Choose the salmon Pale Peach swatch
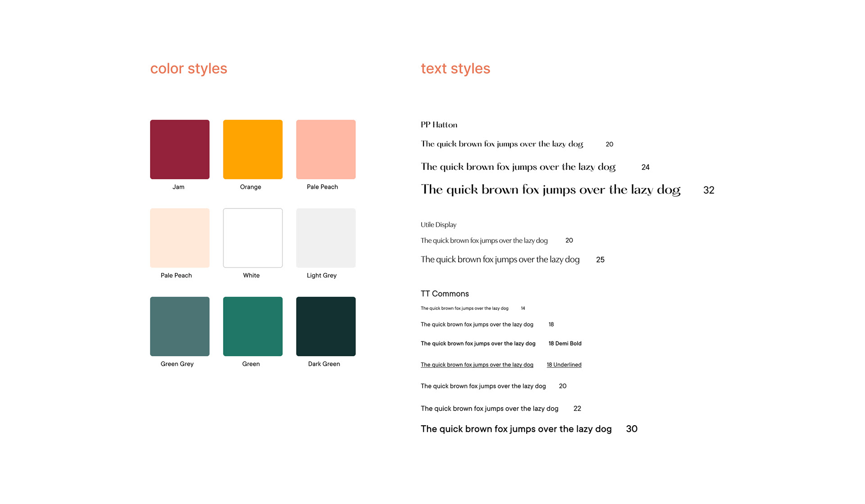The image size is (865, 504). (x=326, y=150)
